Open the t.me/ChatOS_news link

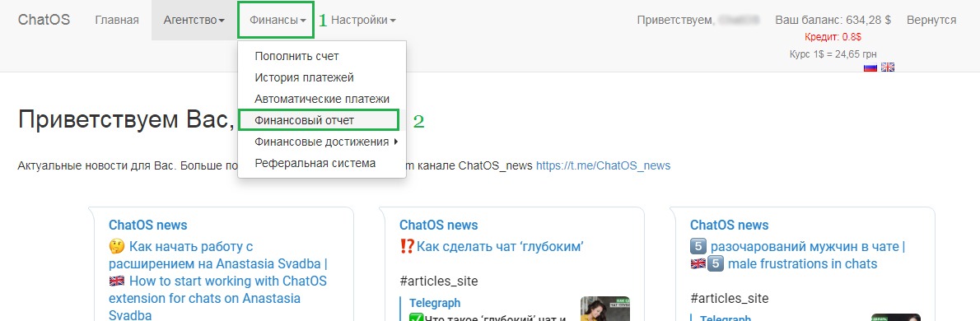[603, 166]
